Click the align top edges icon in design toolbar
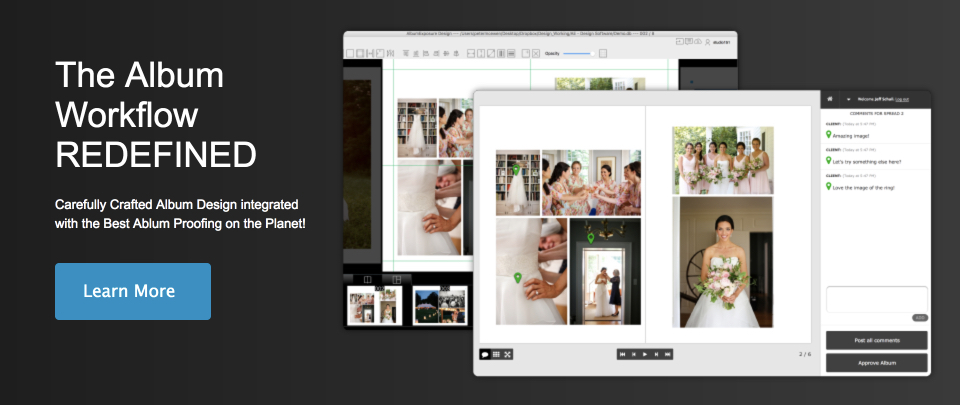Screen dimensions: 960x405 (405, 53)
